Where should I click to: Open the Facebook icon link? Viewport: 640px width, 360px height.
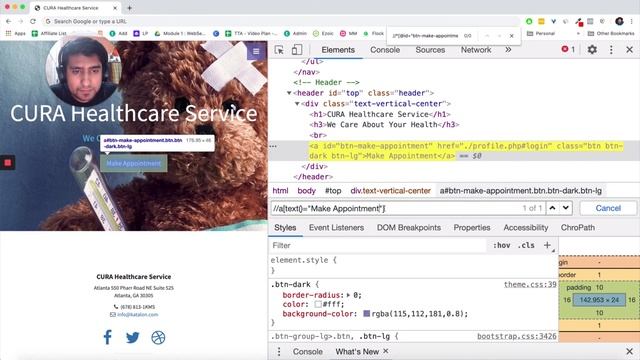coord(107,337)
